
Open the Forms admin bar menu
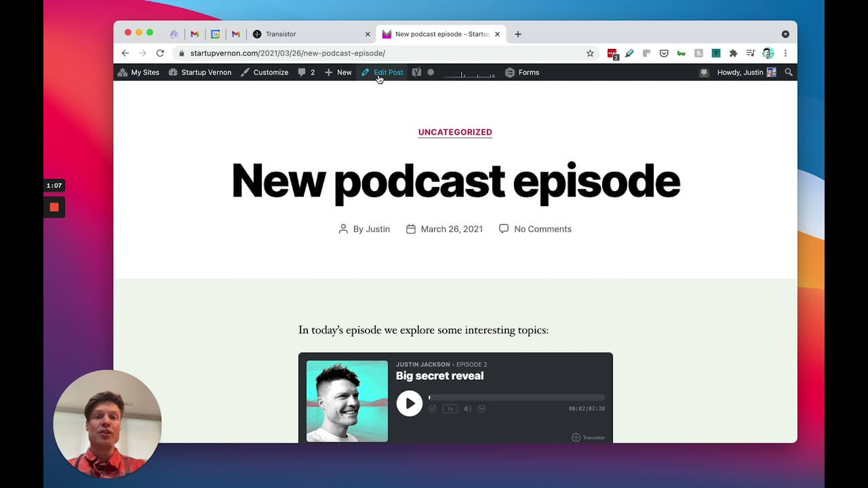pos(522,73)
